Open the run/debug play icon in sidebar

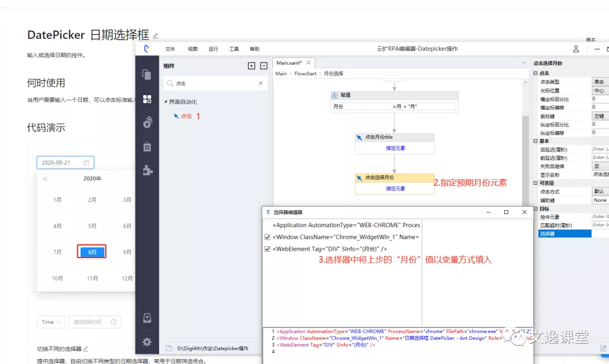pos(147,122)
